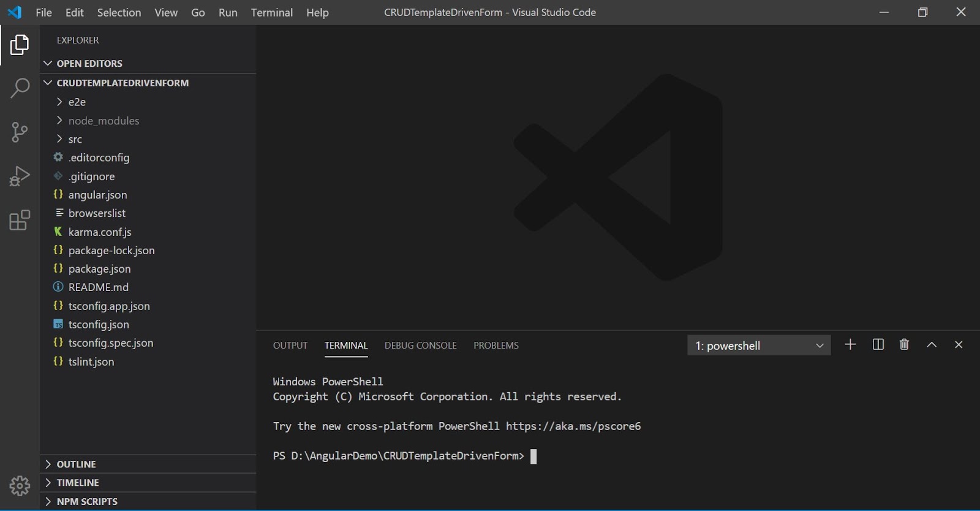The image size is (980, 511).
Task: Click the git icon beside .gitignore
Action: point(58,176)
